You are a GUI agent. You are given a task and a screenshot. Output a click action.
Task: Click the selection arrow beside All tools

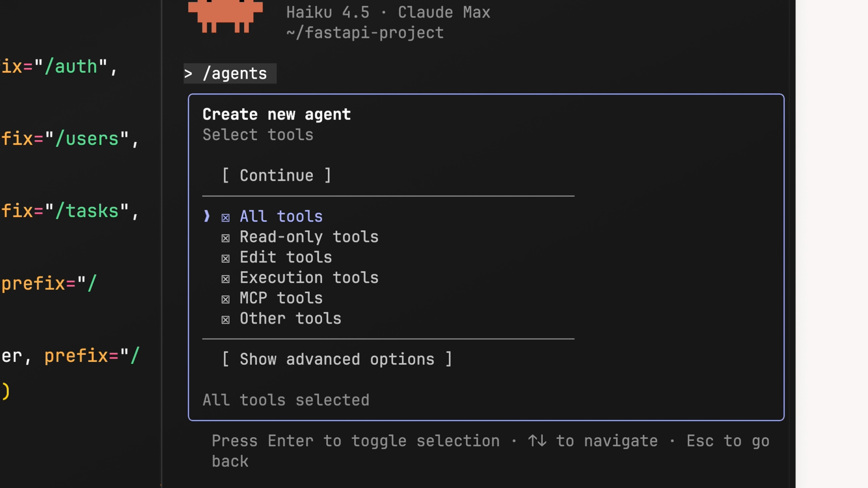(x=207, y=216)
